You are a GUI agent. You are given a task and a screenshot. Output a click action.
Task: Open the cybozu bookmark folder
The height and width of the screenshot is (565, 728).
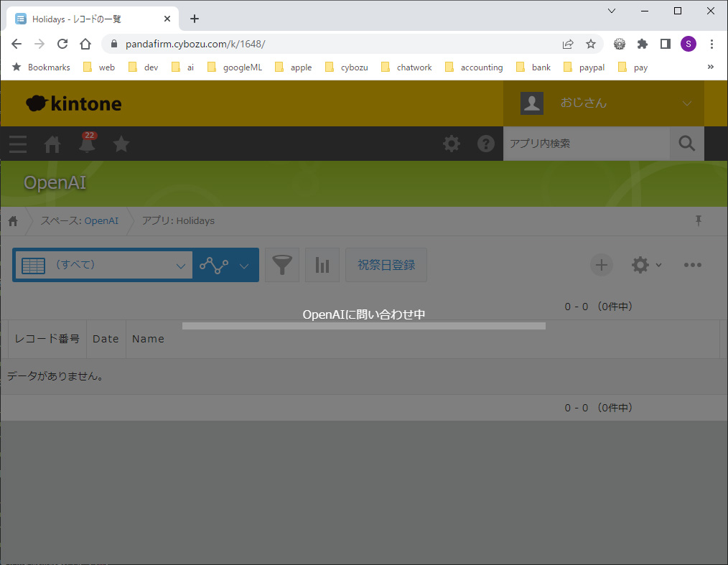(x=347, y=67)
